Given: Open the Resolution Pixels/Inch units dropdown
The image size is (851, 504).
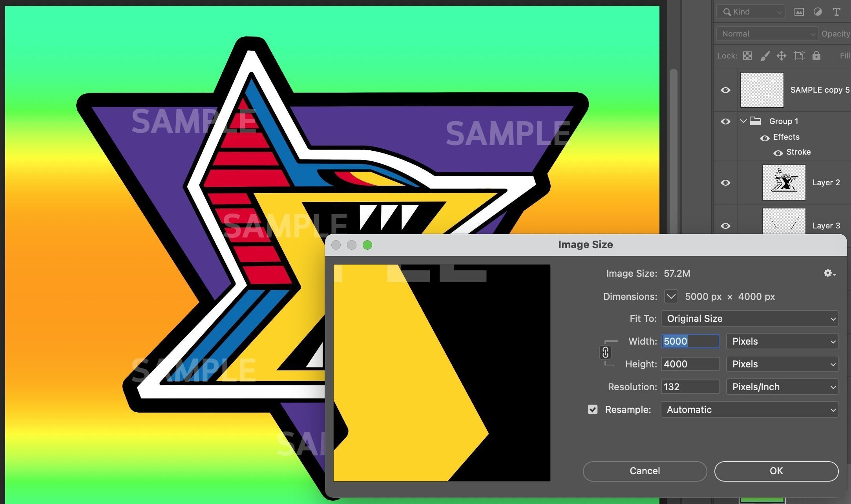Looking at the screenshot, I should pos(782,387).
